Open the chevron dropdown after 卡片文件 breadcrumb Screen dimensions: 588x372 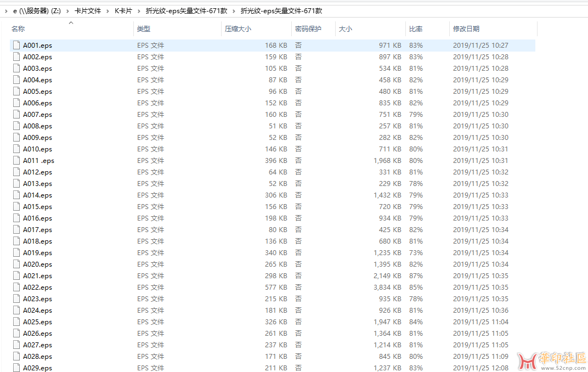pyautogui.click(x=108, y=11)
